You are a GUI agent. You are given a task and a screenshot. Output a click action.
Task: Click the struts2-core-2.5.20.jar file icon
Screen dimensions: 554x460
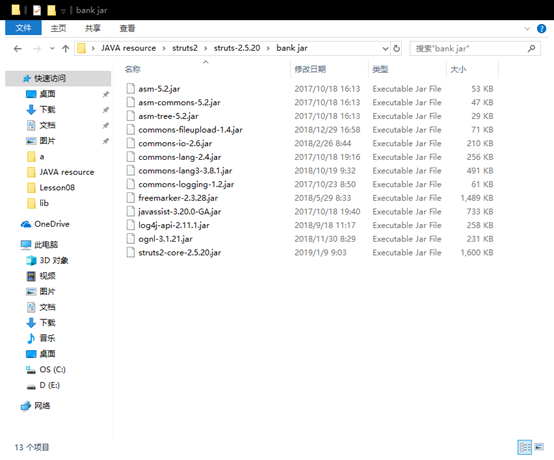(131, 253)
